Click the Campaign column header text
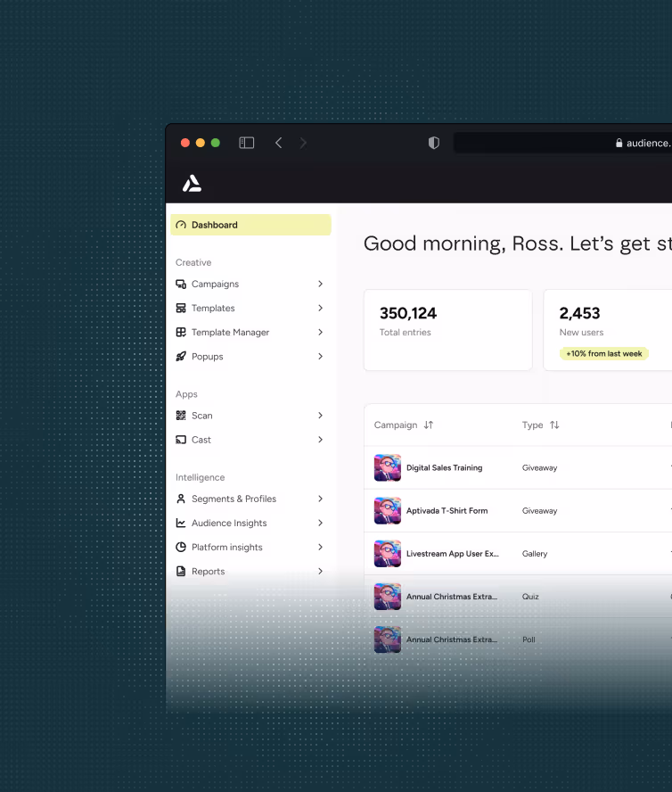This screenshot has width=672, height=792. pyautogui.click(x=396, y=425)
